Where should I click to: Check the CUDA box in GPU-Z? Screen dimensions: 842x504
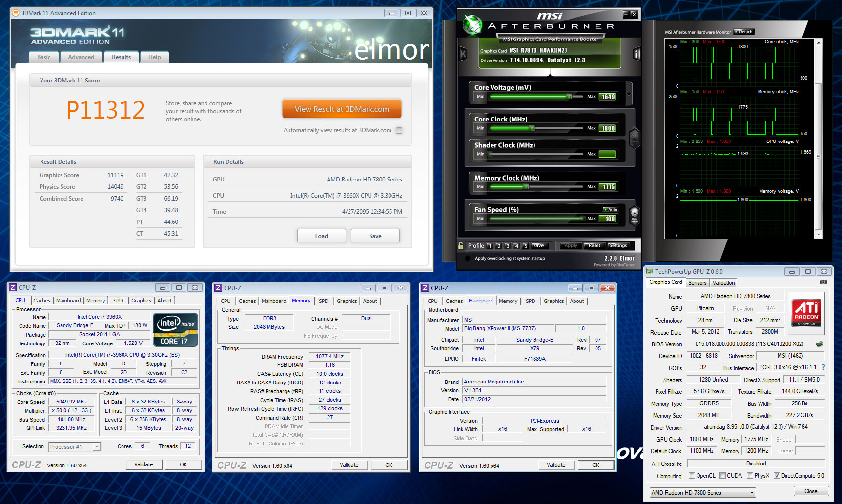point(722,476)
